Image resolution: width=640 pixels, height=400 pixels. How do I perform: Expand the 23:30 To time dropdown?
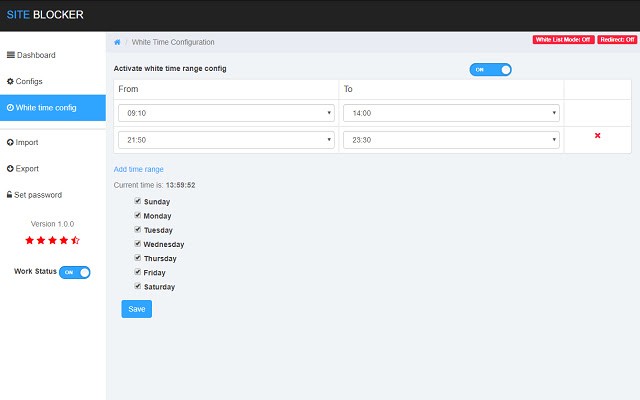(x=451, y=141)
